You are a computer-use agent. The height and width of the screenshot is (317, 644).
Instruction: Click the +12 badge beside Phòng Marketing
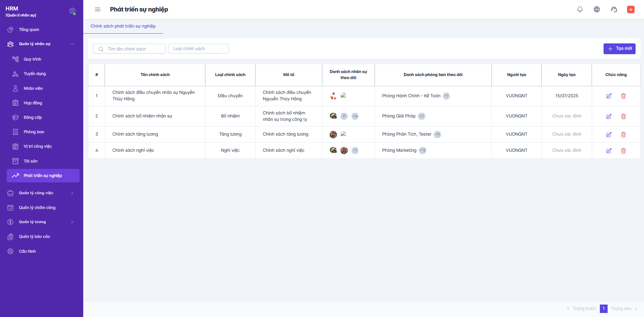(422, 150)
